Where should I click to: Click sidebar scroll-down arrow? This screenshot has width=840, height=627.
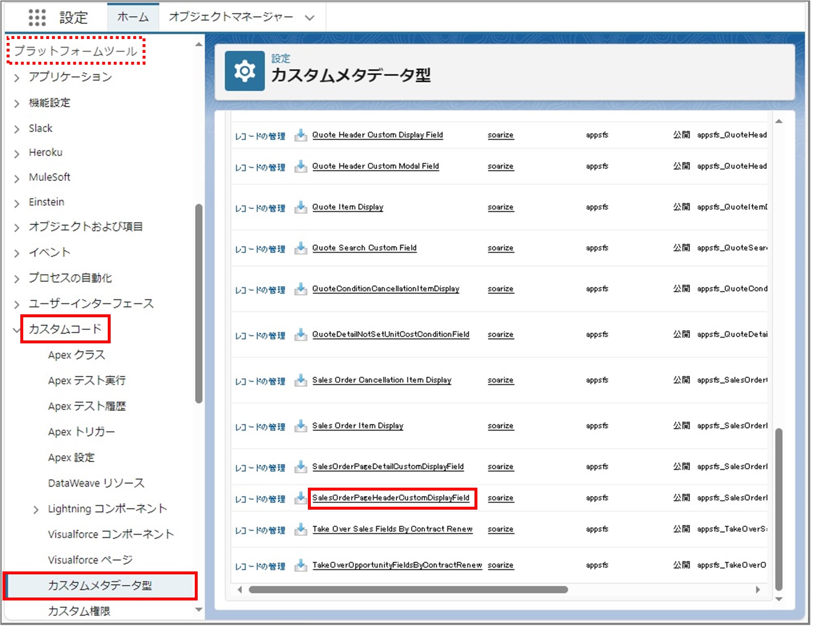point(199,610)
